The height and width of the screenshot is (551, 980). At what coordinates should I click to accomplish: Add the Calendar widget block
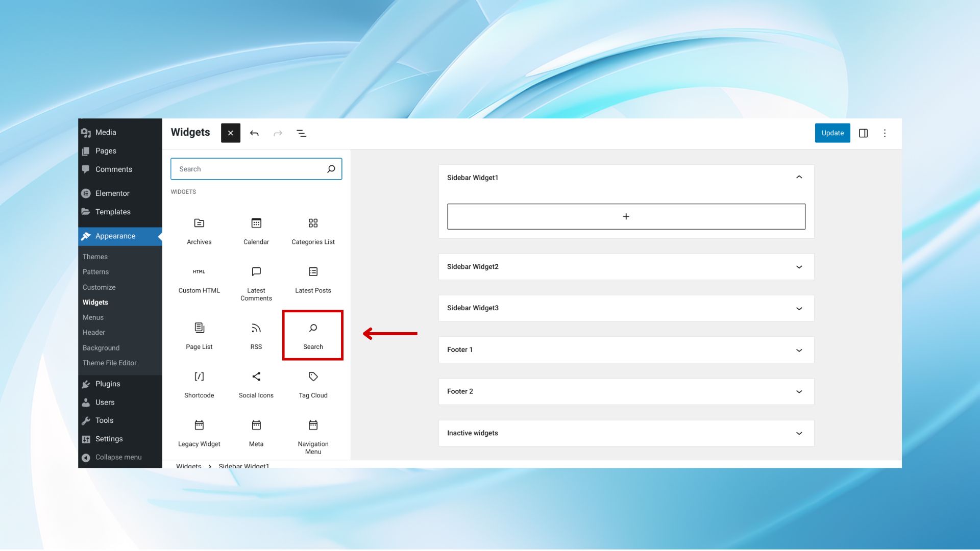point(256,231)
